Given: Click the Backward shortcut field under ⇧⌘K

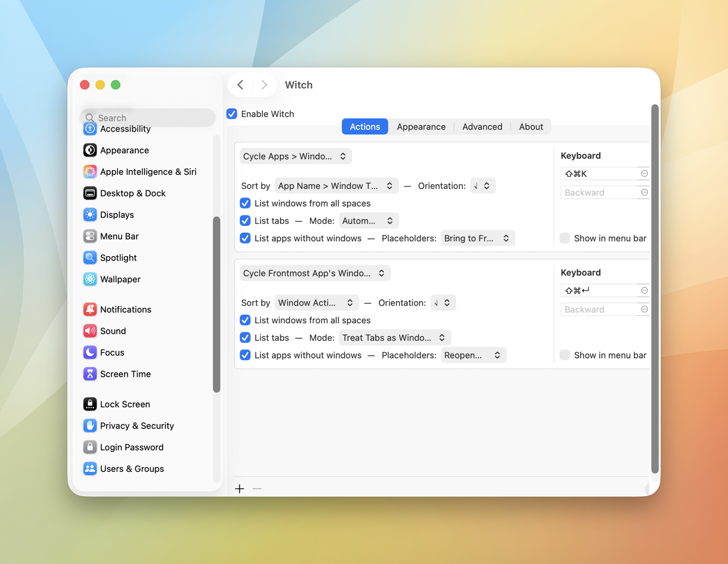Looking at the screenshot, I should tap(605, 193).
